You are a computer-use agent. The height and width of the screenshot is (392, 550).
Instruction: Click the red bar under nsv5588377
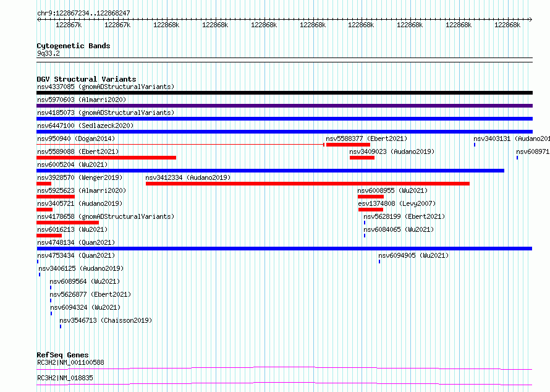tap(348, 145)
